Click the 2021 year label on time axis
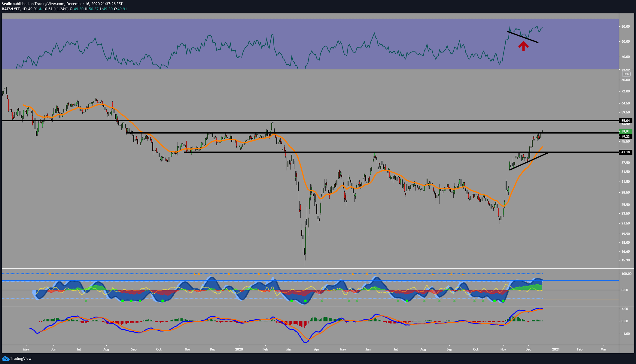Viewport: 636px width, 364px height. [556, 349]
